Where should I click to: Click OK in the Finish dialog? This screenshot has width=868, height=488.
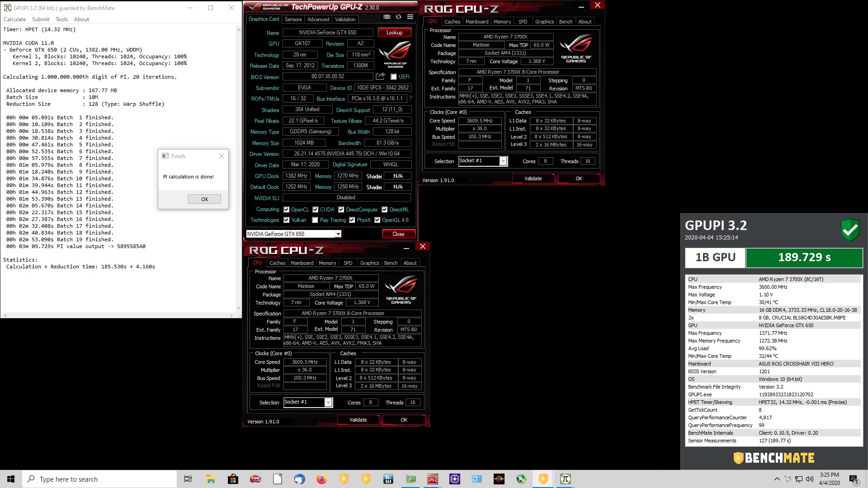click(x=204, y=199)
